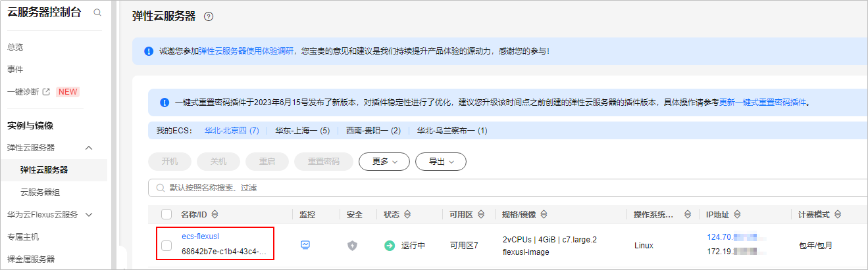This screenshot has height=270, width=868.
Task: Open the 弹性云服务器使用体验调研 link
Action: click(247, 51)
